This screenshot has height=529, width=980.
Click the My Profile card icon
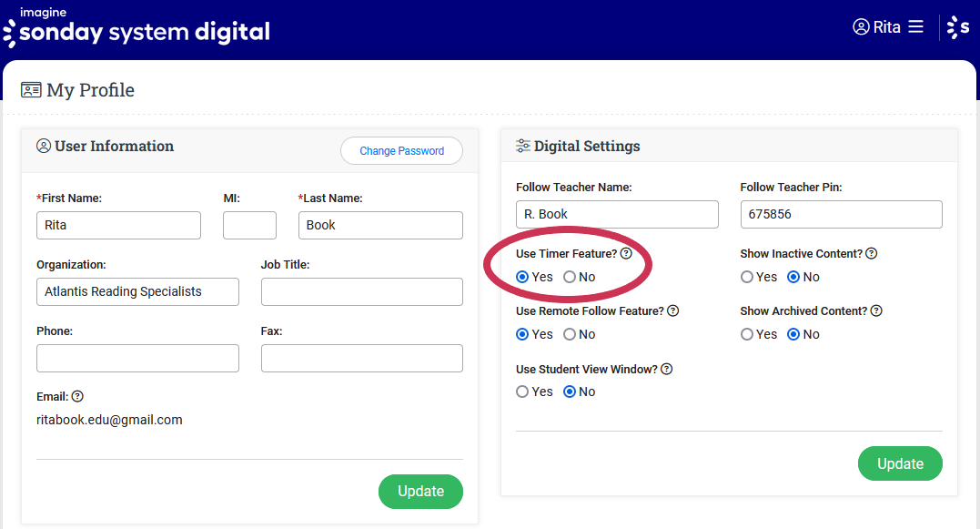(33, 90)
